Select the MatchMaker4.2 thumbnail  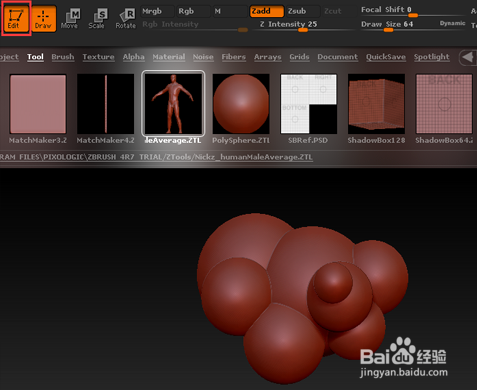point(105,104)
